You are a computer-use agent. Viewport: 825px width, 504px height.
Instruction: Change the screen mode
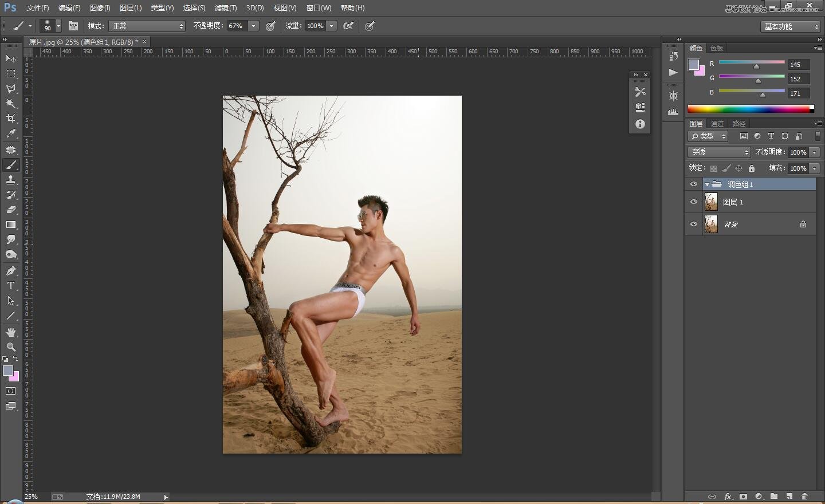pyautogui.click(x=11, y=406)
